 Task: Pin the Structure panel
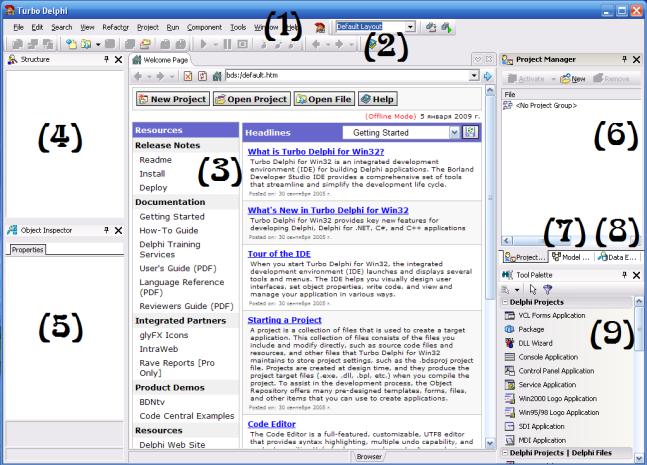click(106, 59)
